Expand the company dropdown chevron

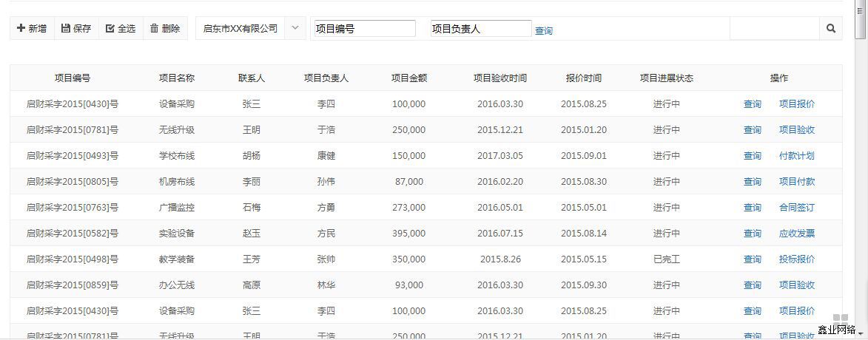pyautogui.click(x=295, y=28)
